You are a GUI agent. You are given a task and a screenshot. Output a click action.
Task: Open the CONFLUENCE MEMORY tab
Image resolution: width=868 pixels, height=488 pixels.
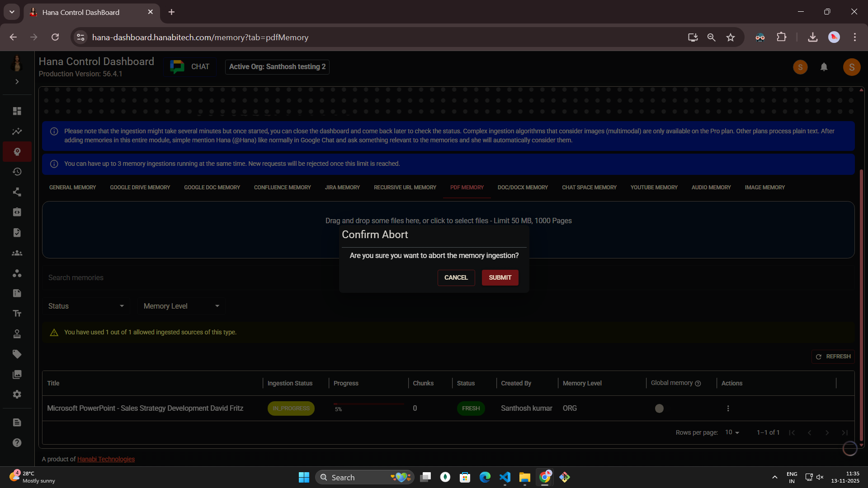point(282,187)
